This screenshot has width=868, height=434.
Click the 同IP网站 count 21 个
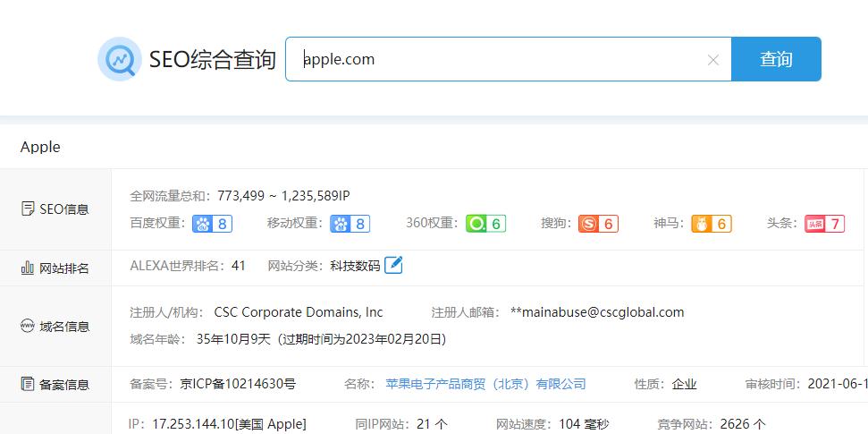click(x=432, y=424)
